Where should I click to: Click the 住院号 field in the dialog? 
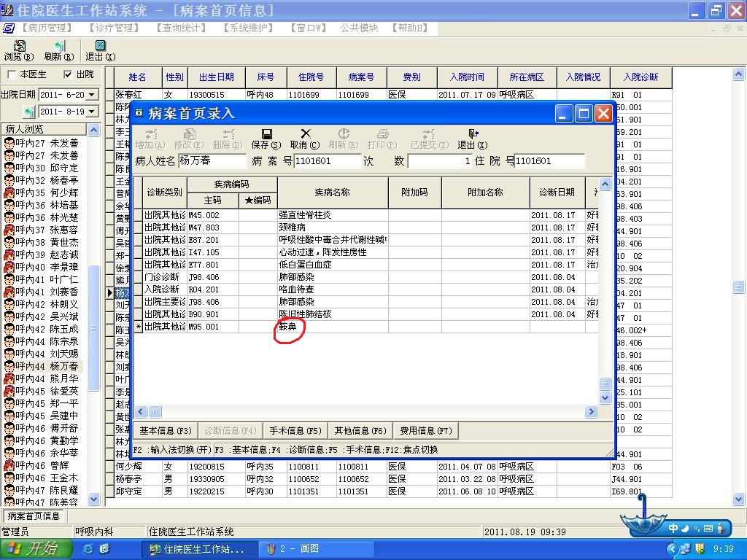click(x=549, y=161)
